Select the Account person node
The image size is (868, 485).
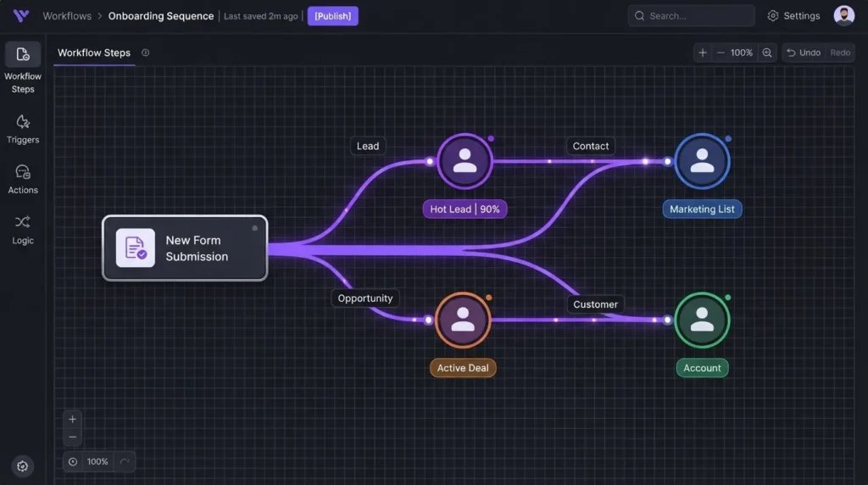[702, 320]
